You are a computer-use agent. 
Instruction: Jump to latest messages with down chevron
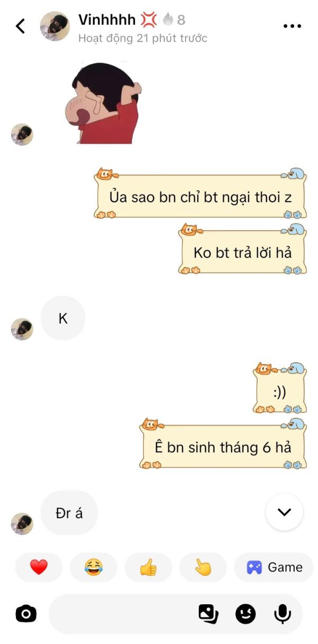tap(285, 512)
